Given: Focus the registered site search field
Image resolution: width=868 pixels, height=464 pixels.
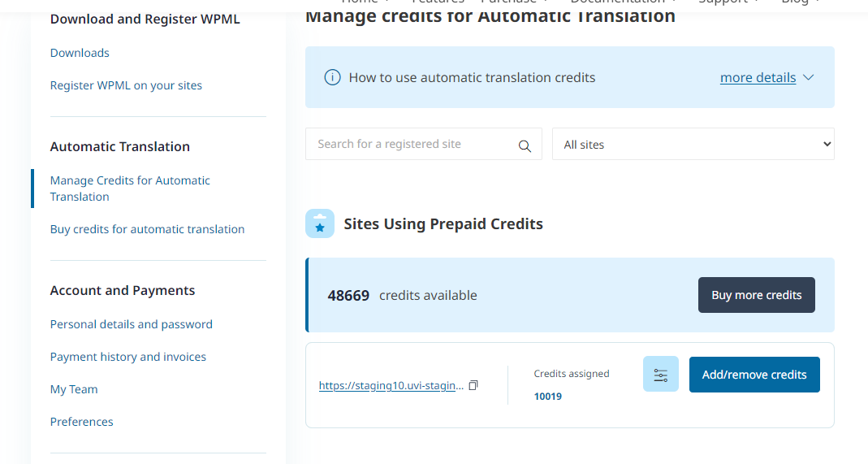Looking at the screenshot, I should (x=412, y=145).
